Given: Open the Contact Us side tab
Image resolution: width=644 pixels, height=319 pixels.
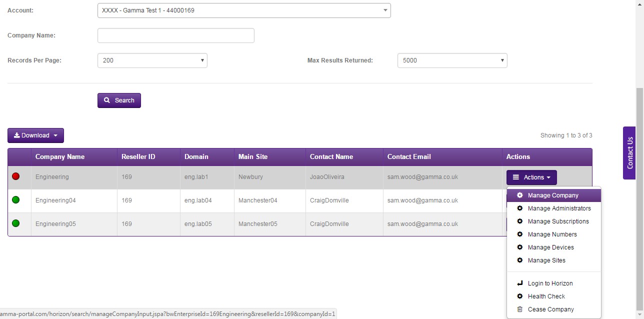Looking at the screenshot, I should point(629,153).
